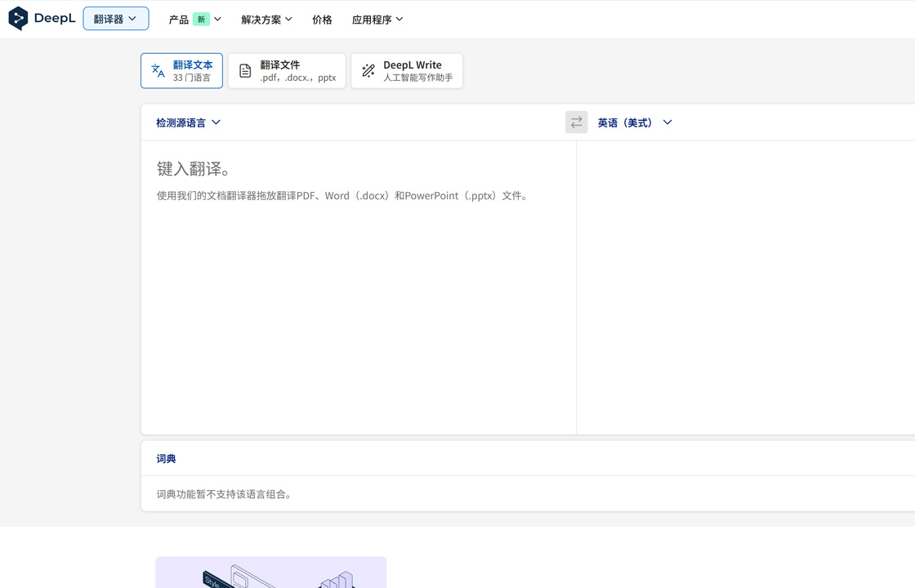Click the translation output panel
The width and height of the screenshot is (915, 588).
point(746,287)
